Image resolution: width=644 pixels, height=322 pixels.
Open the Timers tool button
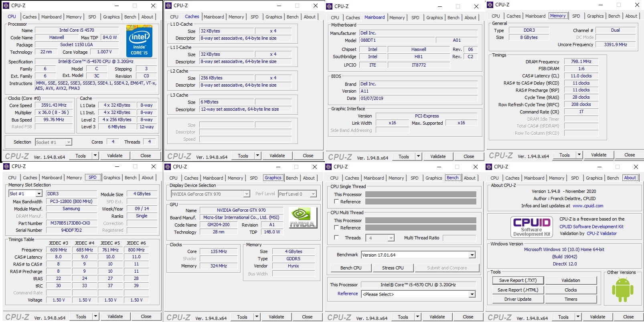click(571, 299)
